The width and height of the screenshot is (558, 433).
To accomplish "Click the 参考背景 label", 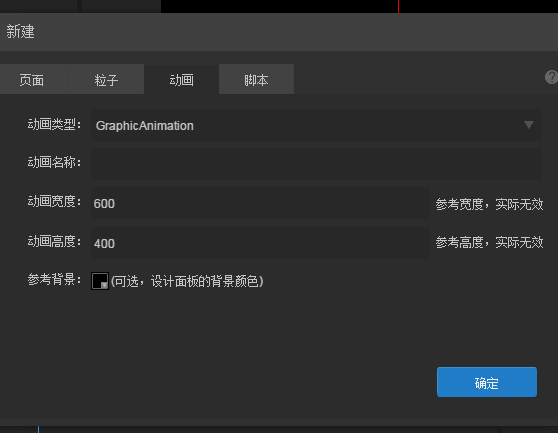I will pos(54,280).
